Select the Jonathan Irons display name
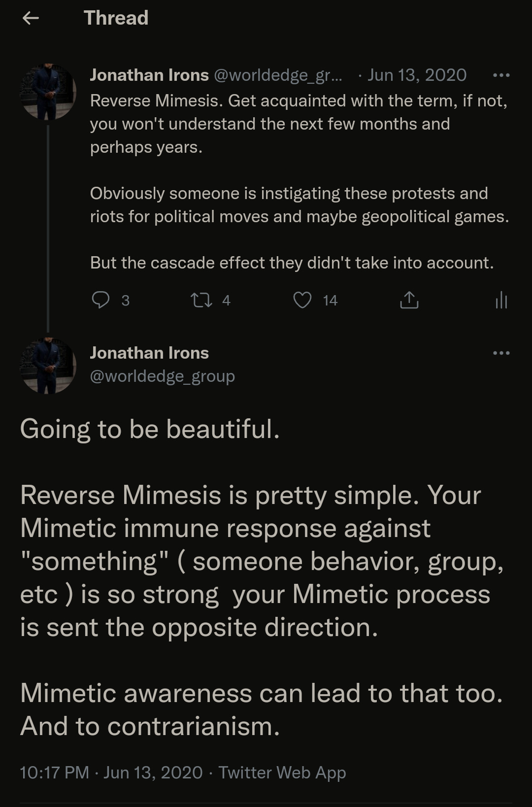Screen dimensions: 532x807 149,75
